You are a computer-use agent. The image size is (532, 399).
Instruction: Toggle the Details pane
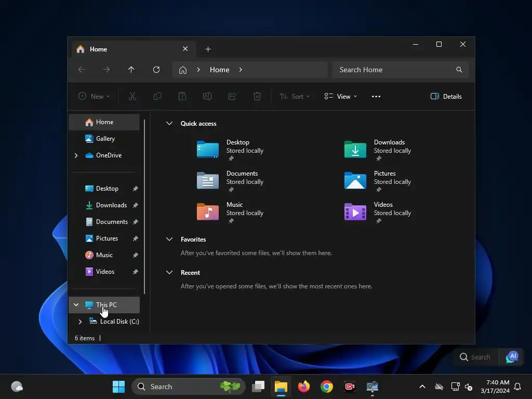pyautogui.click(x=446, y=96)
